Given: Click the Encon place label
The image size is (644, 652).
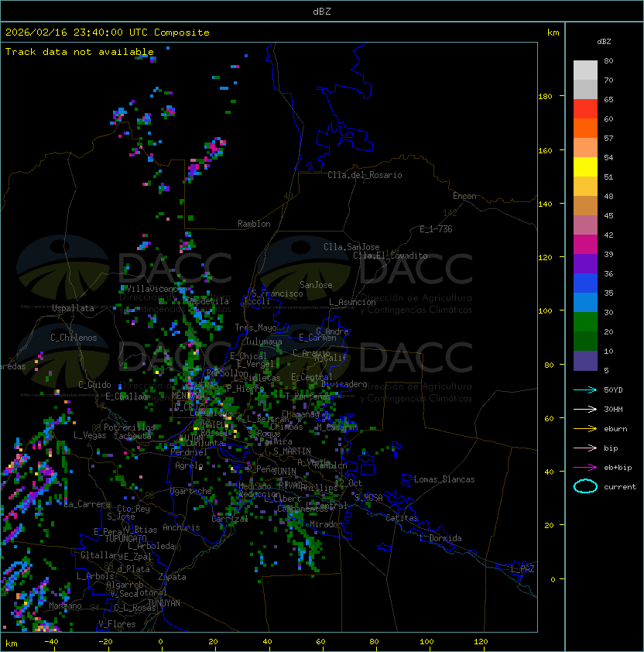Looking at the screenshot, I should (464, 196).
